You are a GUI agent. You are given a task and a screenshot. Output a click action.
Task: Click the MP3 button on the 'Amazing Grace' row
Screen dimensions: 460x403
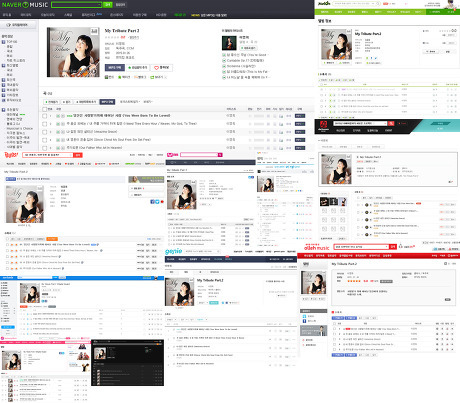pyautogui.click(x=300, y=132)
